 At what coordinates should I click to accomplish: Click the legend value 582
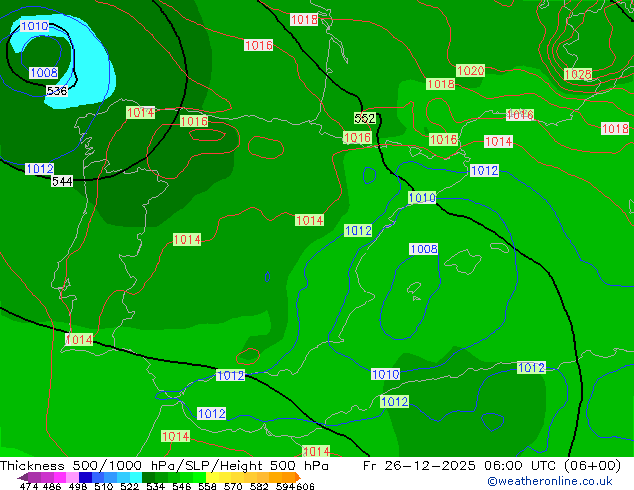tap(259, 486)
